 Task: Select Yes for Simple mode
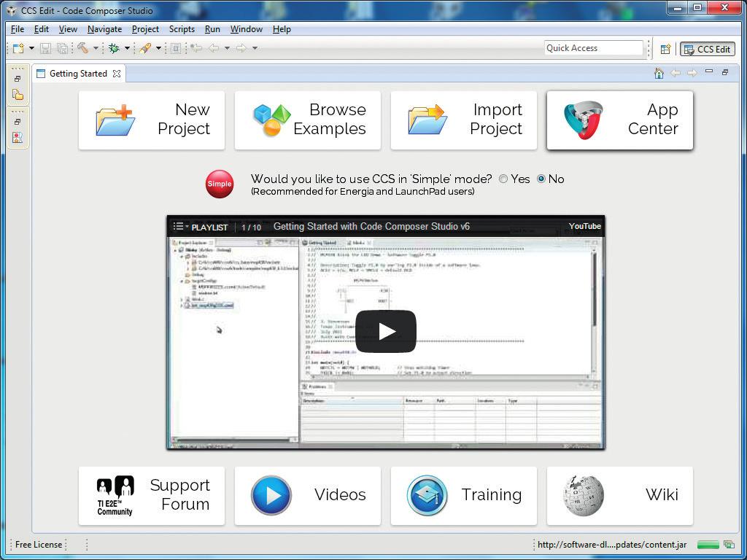tap(503, 179)
